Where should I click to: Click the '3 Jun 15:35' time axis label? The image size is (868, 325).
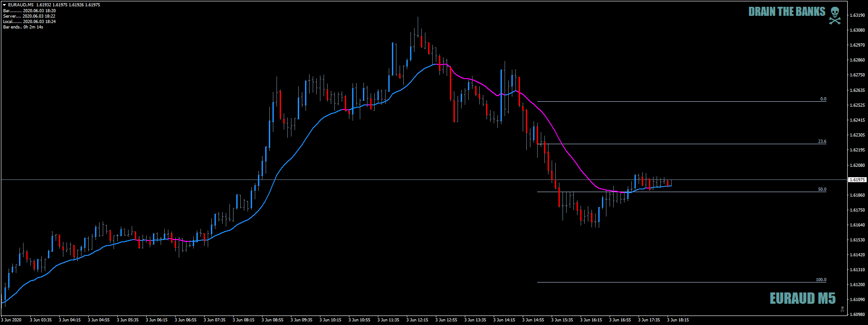tap(562, 320)
